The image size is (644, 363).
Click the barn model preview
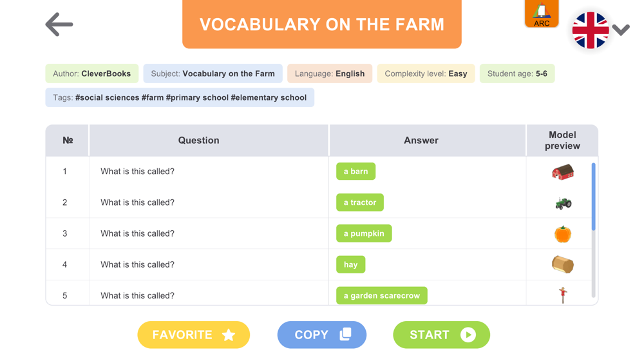click(563, 172)
